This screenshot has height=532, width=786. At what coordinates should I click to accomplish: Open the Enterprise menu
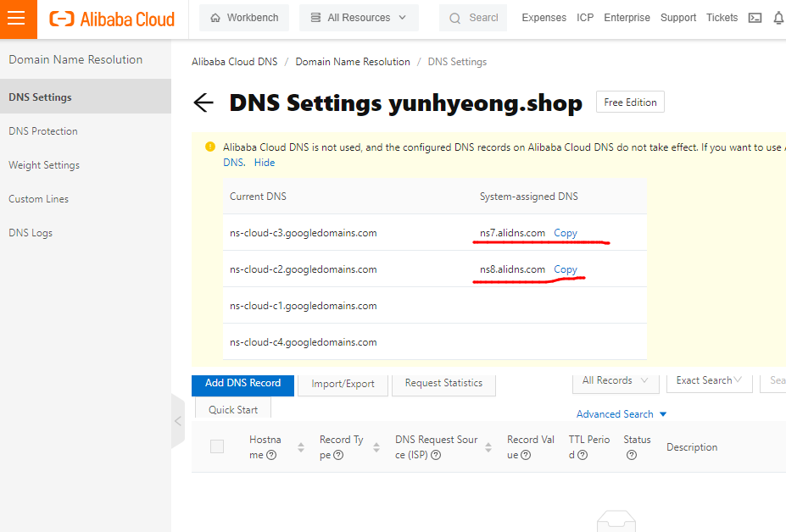[627, 18]
